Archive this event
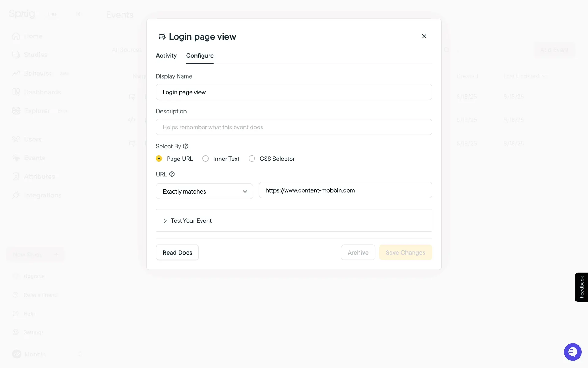The width and height of the screenshot is (588, 368). pyautogui.click(x=358, y=252)
